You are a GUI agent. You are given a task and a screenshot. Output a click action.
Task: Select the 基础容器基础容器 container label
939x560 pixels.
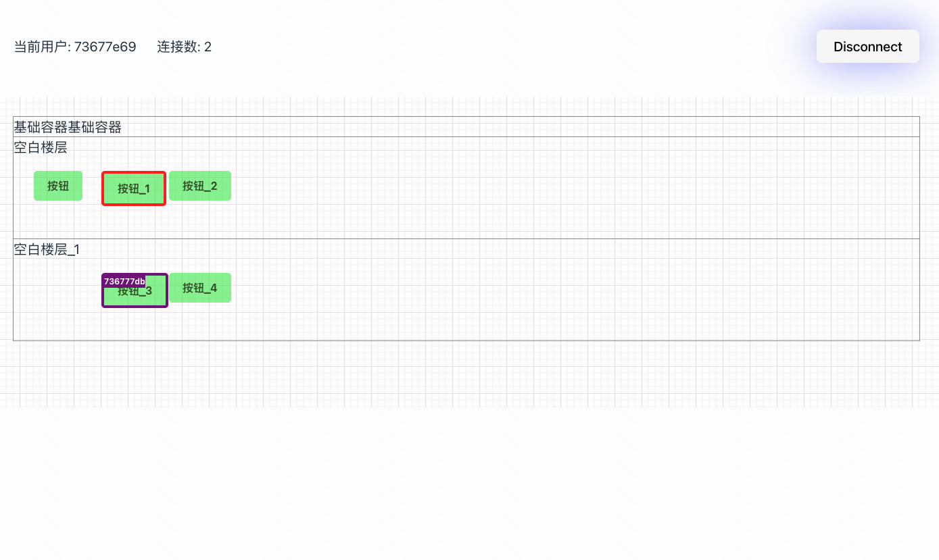[x=68, y=127]
